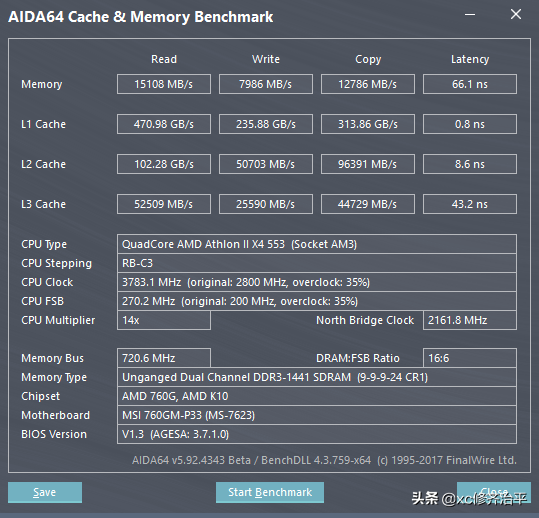The height and width of the screenshot is (518, 539).
Task: Select L2 Cache Read 102.28 GB/s
Action: point(164,164)
